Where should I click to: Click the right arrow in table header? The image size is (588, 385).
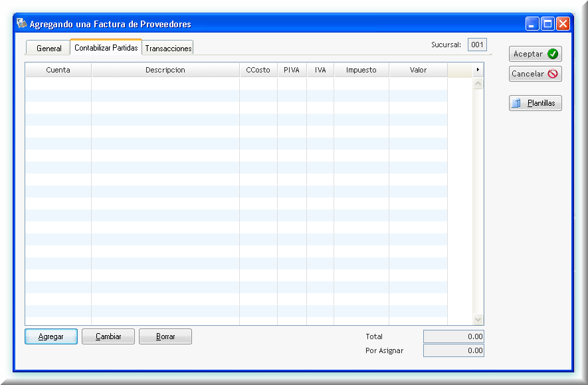[478, 70]
